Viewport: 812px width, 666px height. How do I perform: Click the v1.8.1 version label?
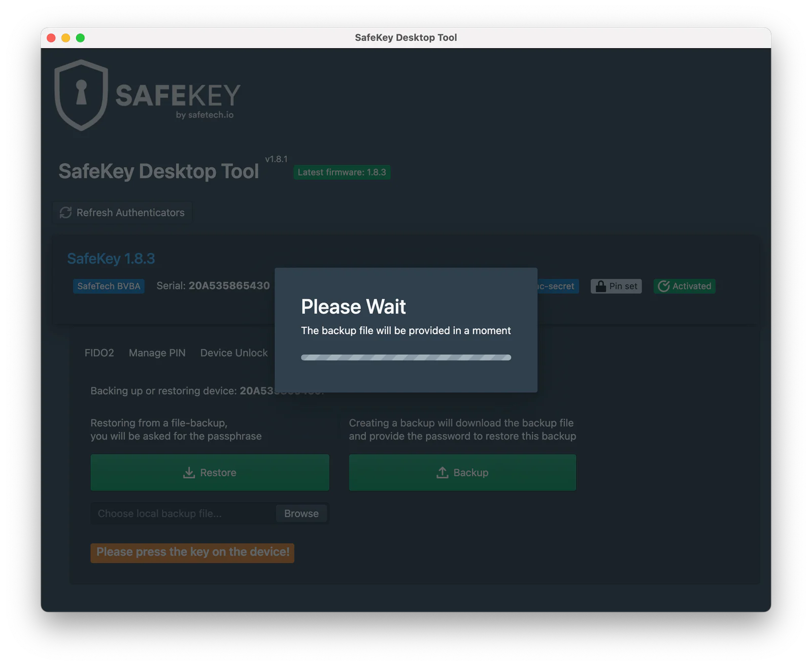pyautogui.click(x=277, y=159)
